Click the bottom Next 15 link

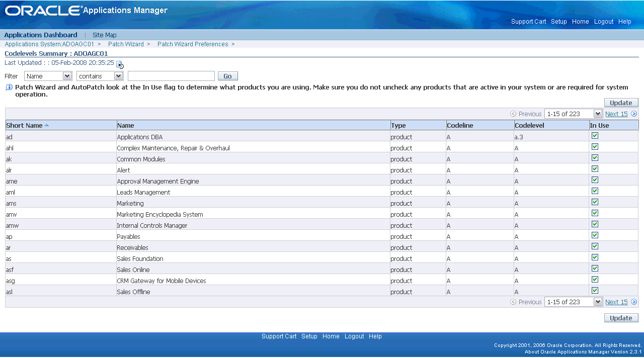tap(616, 302)
